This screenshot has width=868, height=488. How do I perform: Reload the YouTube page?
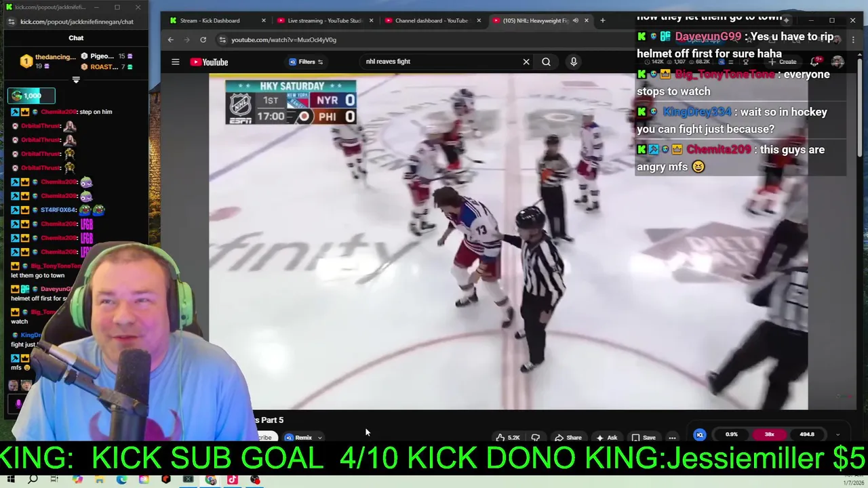point(203,40)
